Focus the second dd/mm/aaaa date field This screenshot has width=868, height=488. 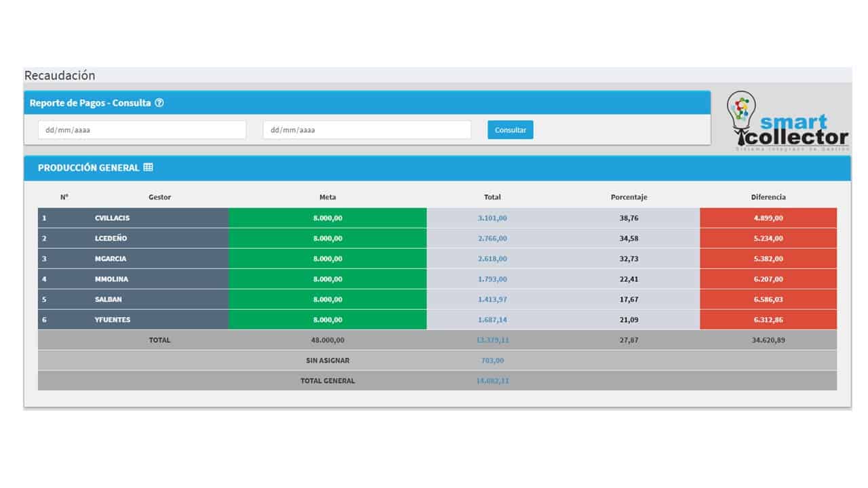(x=367, y=129)
